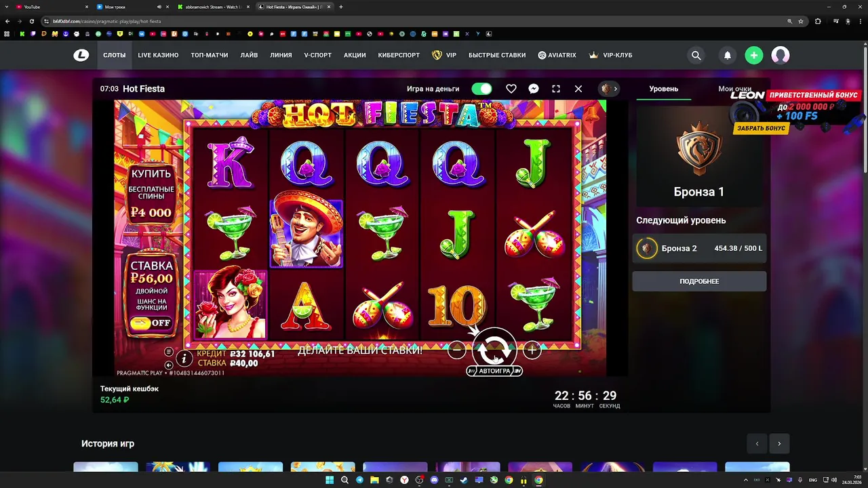The height and width of the screenshot is (488, 868).
Task: Switch to the Мои очки tab
Action: [x=735, y=89]
